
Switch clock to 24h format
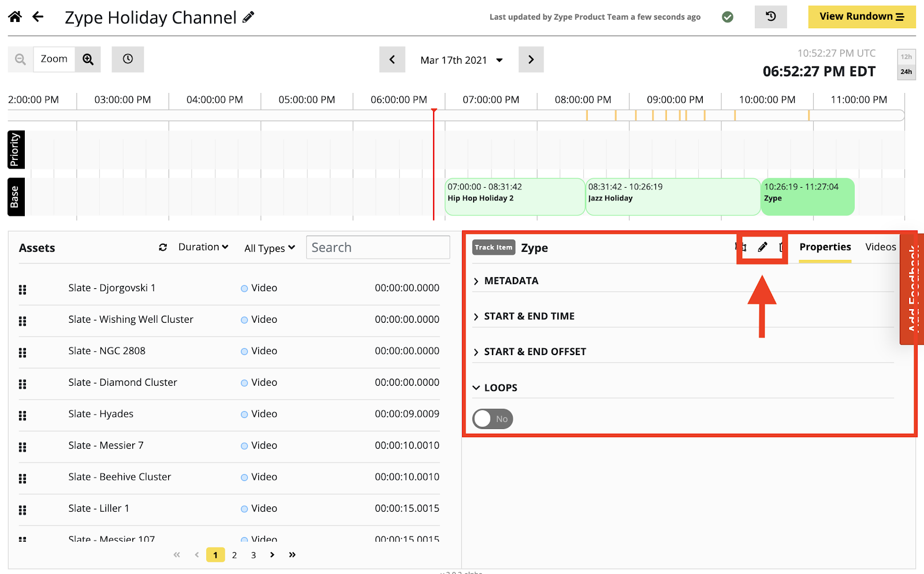[906, 72]
